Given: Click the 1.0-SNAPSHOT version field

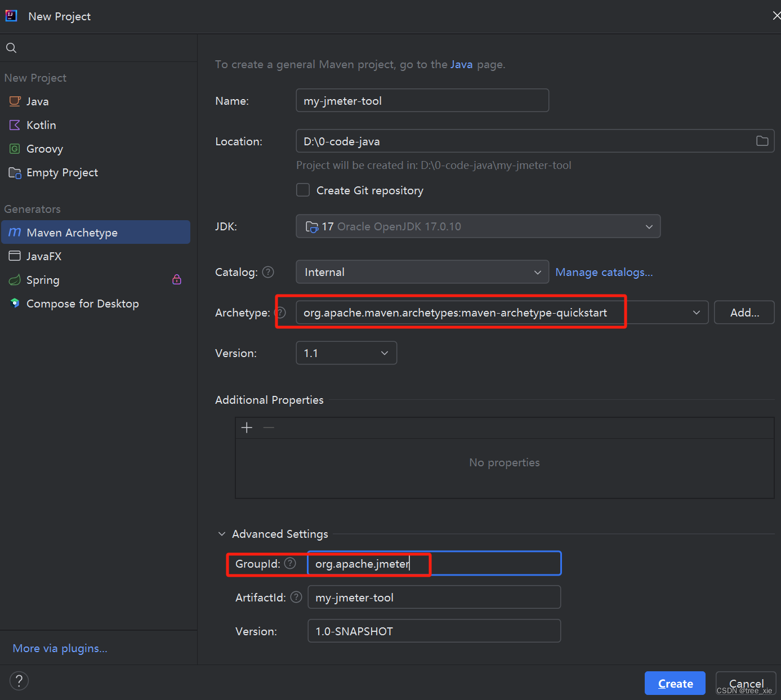Looking at the screenshot, I should coord(434,631).
